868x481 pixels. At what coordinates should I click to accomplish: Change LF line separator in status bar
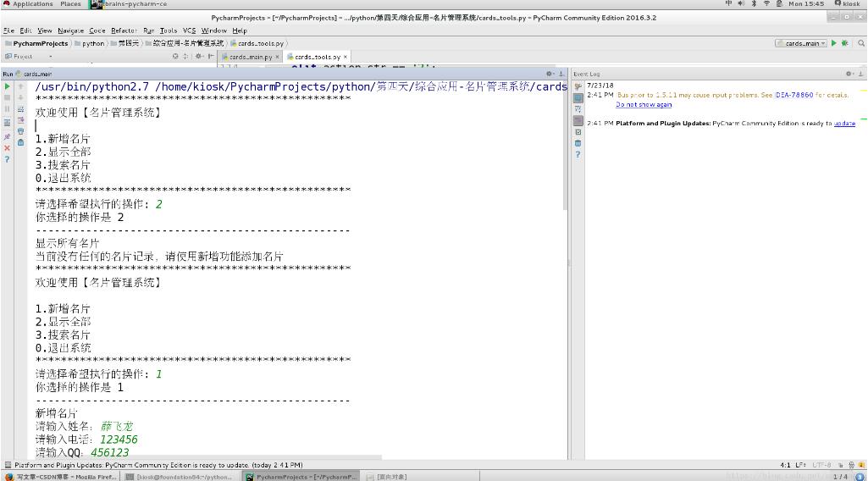pos(800,465)
